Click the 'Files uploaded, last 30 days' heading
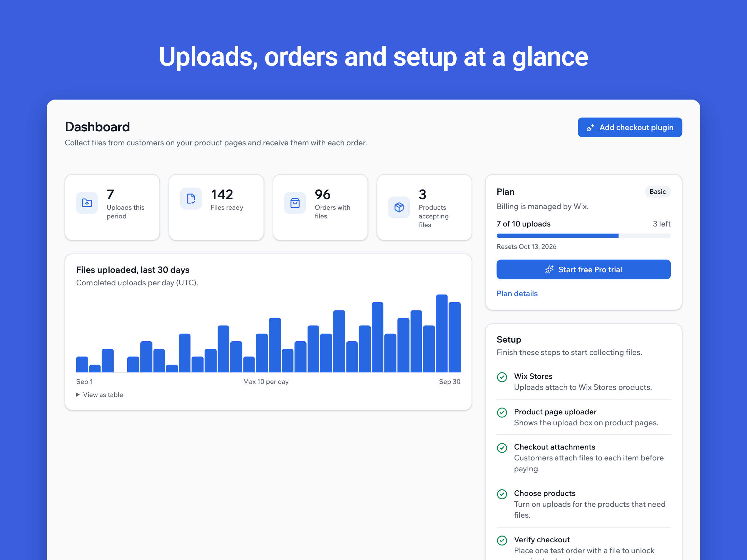747x560 pixels. coord(133,270)
